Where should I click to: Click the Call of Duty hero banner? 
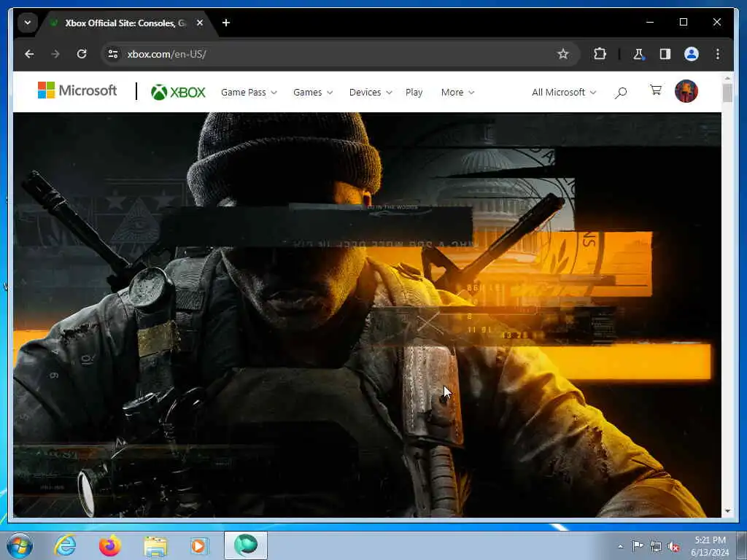pyautogui.click(x=367, y=315)
